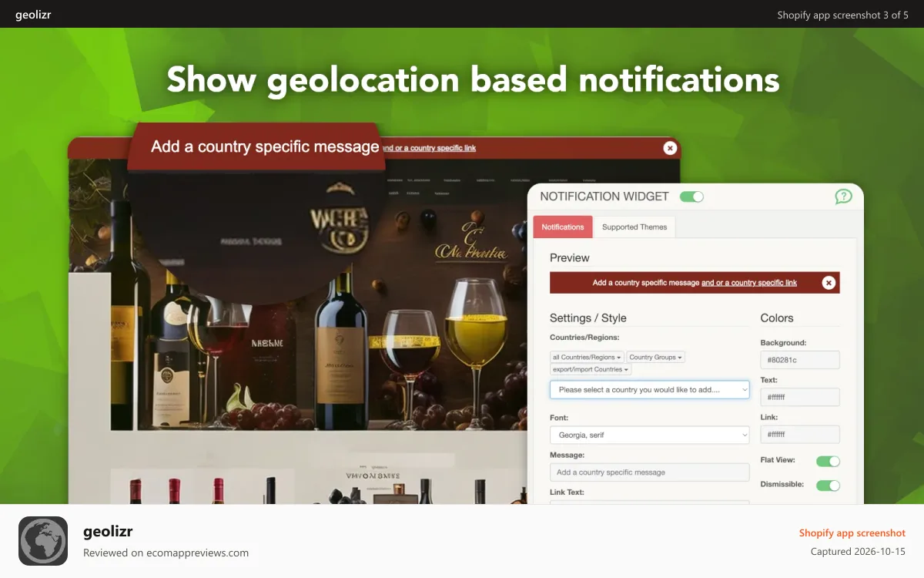Click the geolizr globe app icon
This screenshot has height=578, width=924.
click(43, 541)
